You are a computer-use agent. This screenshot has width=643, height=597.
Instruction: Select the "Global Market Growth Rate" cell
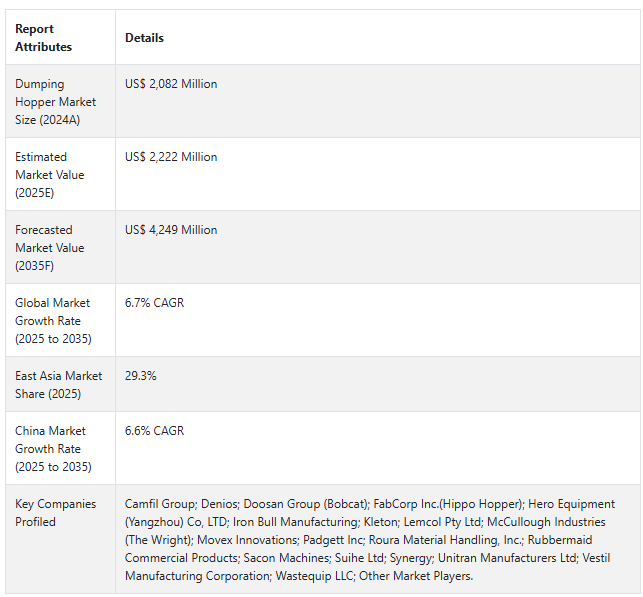pyautogui.click(x=53, y=321)
